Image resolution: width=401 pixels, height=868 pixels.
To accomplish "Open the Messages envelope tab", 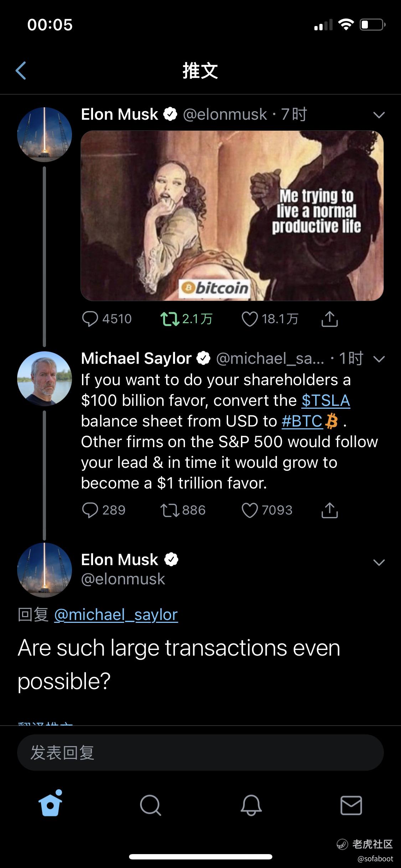I will [x=351, y=805].
